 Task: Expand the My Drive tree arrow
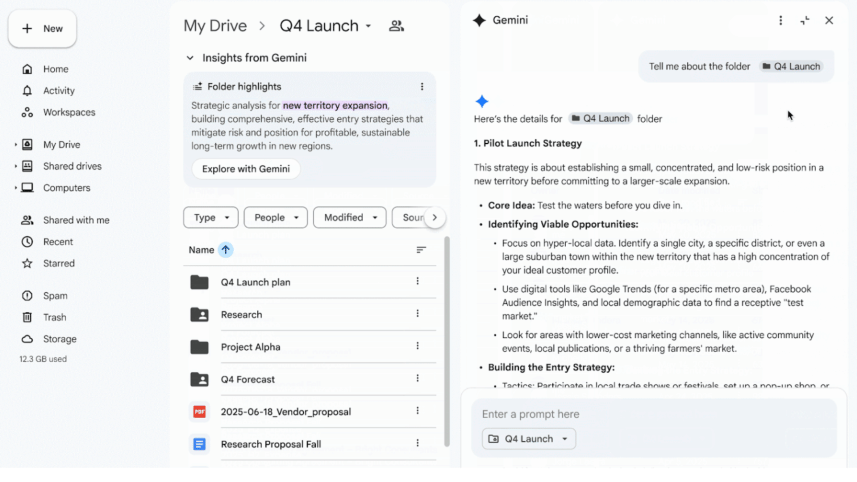[x=15, y=145]
